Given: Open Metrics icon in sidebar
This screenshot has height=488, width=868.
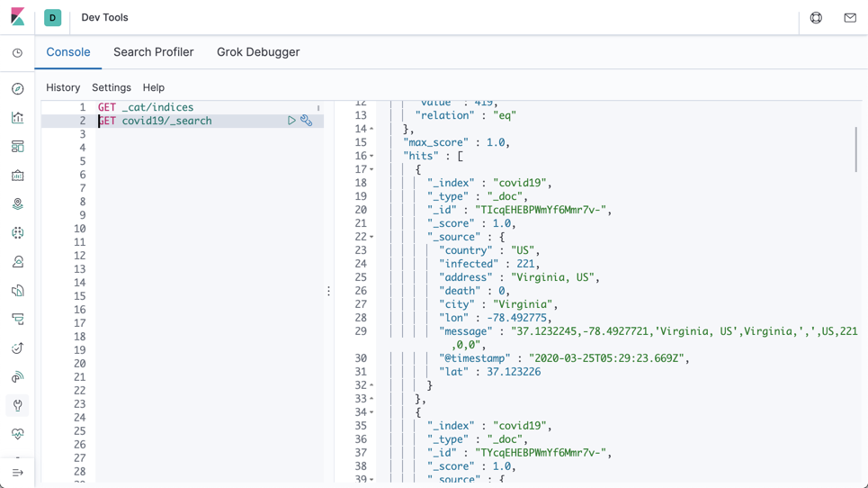Looking at the screenshot, I should (x=18, y=261).
